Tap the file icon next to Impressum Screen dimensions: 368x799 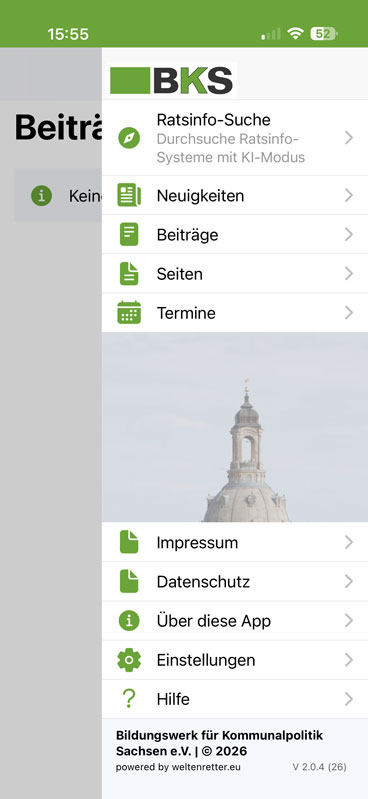tap(129, 542)
